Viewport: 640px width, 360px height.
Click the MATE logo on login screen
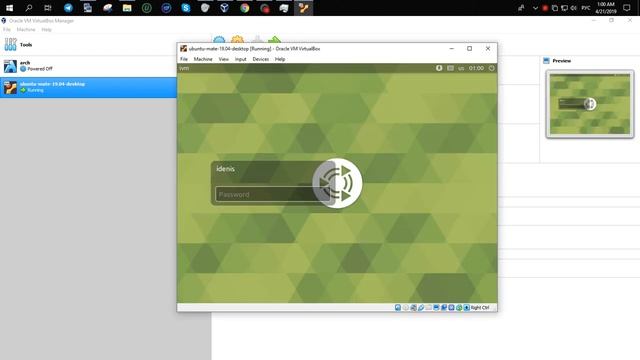(337, 183)
